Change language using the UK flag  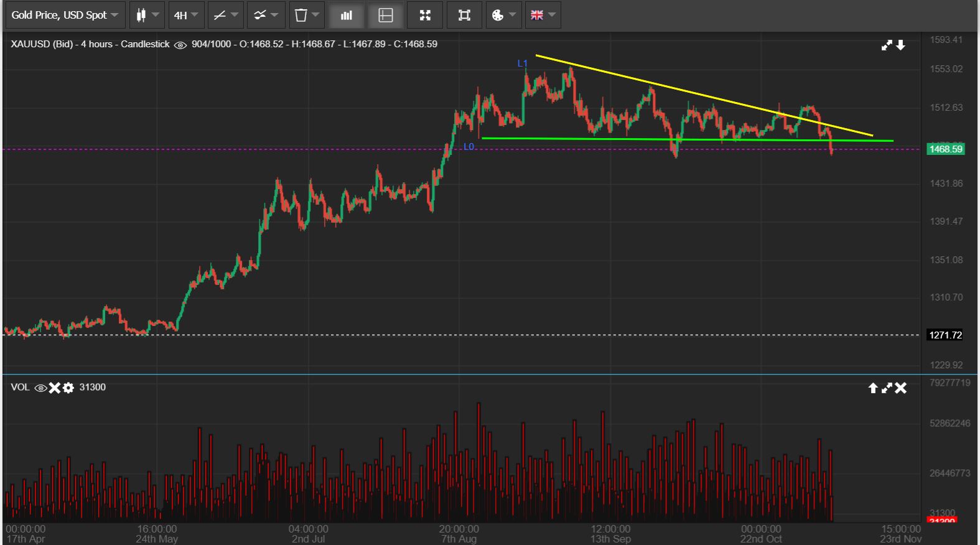[x=543, y=15]
